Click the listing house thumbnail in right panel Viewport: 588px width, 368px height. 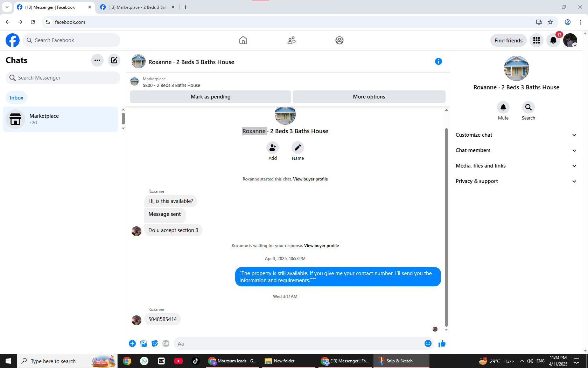[517, 68]
